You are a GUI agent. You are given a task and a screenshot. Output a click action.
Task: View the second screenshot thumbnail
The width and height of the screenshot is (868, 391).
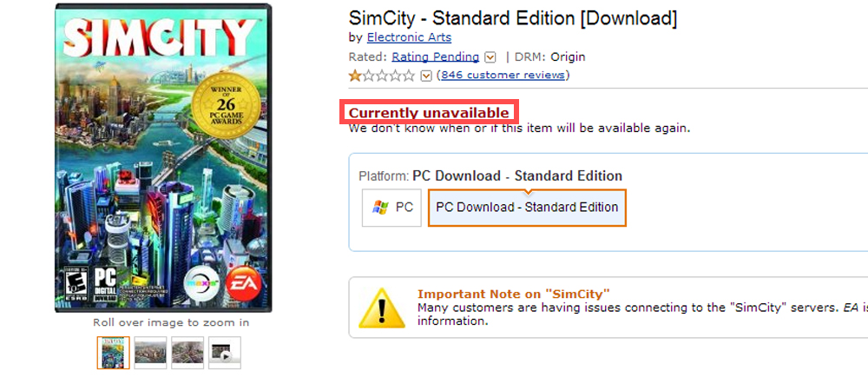150,353
